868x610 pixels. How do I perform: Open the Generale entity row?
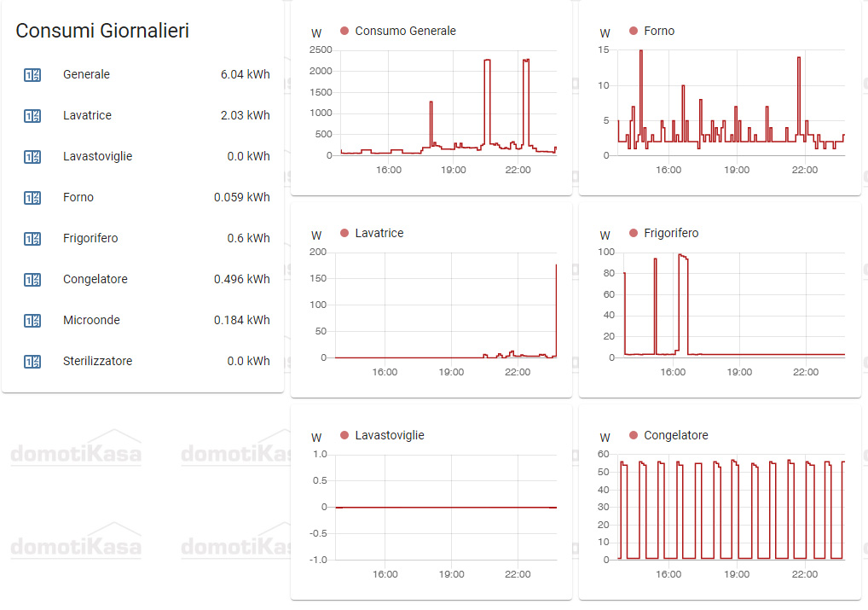click(x=143, y=74)
